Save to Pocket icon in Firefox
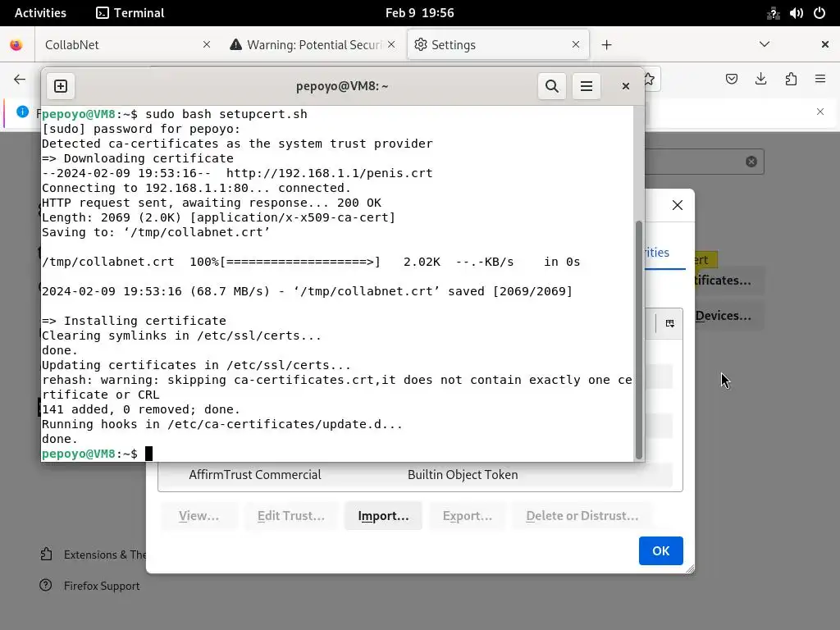Image resolution: width=840 pixels, height=630 pixels. click(731, 80)
